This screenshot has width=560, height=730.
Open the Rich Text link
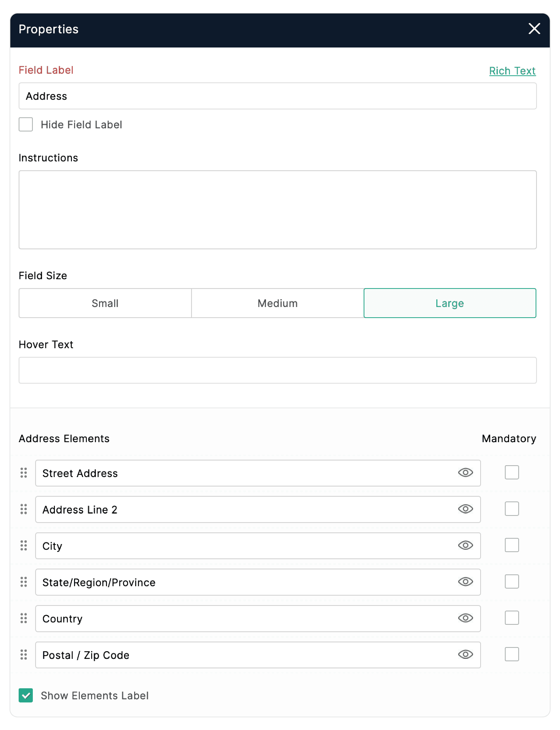pos(512,71)
